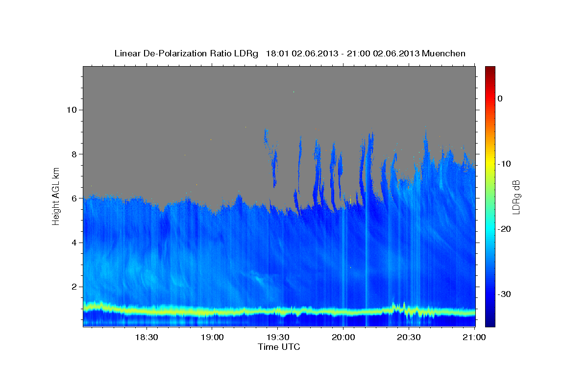Click the plot title "Linear De-Polarization Ratio LDRg"
The height and width of the screenshot is (392, 588).
(x=186, y=53)
